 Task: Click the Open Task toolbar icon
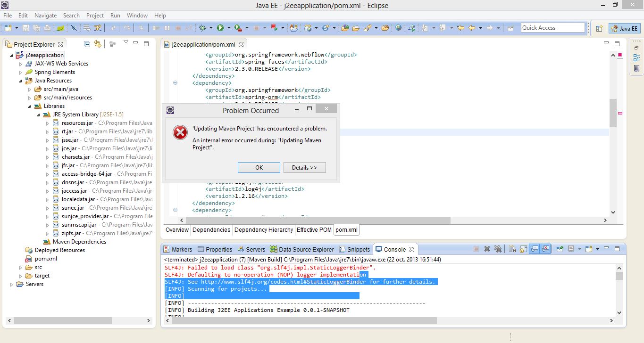point(356,28)
